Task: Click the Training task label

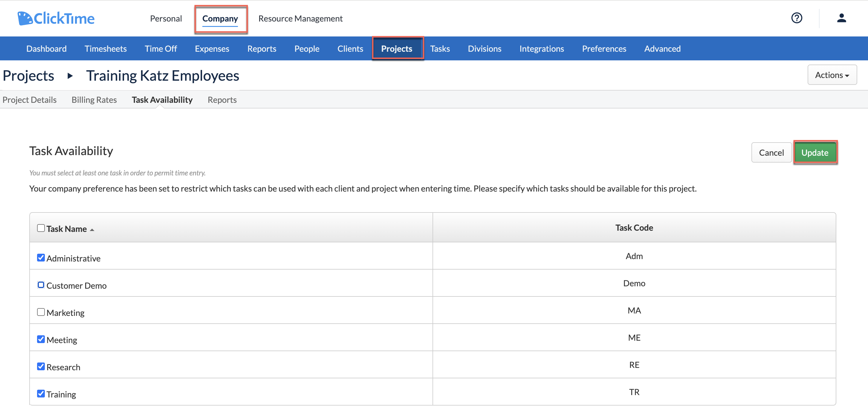Action: click(x=61, y=394)
